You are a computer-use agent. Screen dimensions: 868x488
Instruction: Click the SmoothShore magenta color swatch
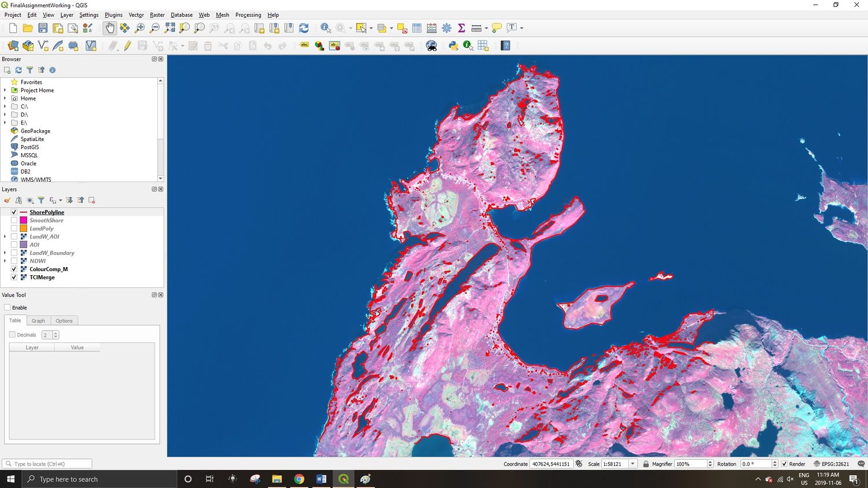click(x=23, y=220)
